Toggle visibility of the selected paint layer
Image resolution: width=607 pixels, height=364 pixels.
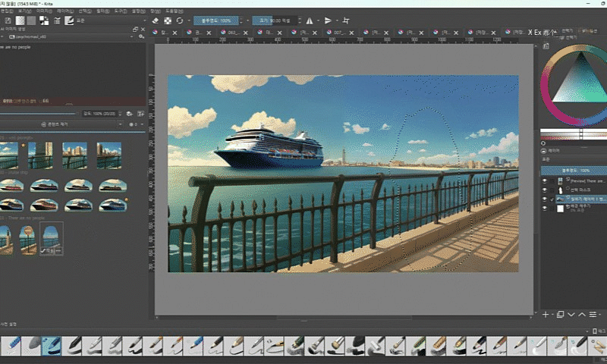click(546, 199)
